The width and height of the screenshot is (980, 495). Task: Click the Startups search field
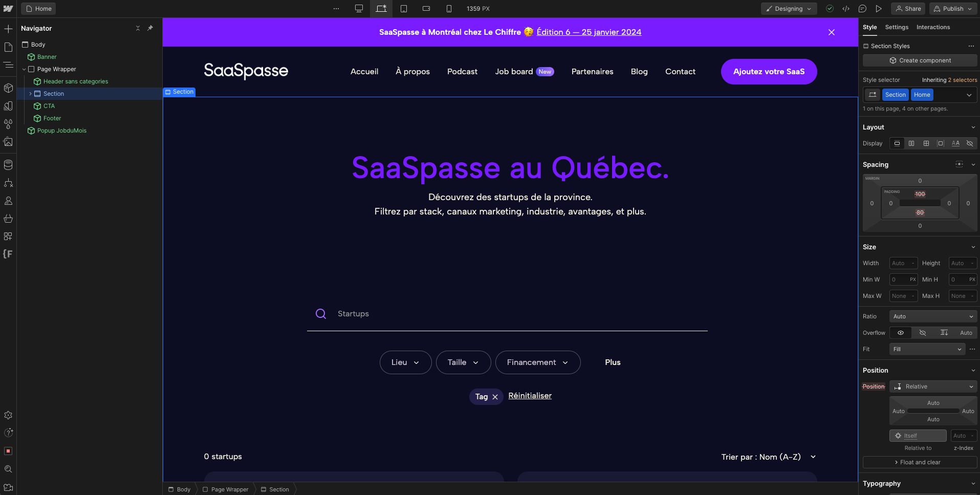507,314
